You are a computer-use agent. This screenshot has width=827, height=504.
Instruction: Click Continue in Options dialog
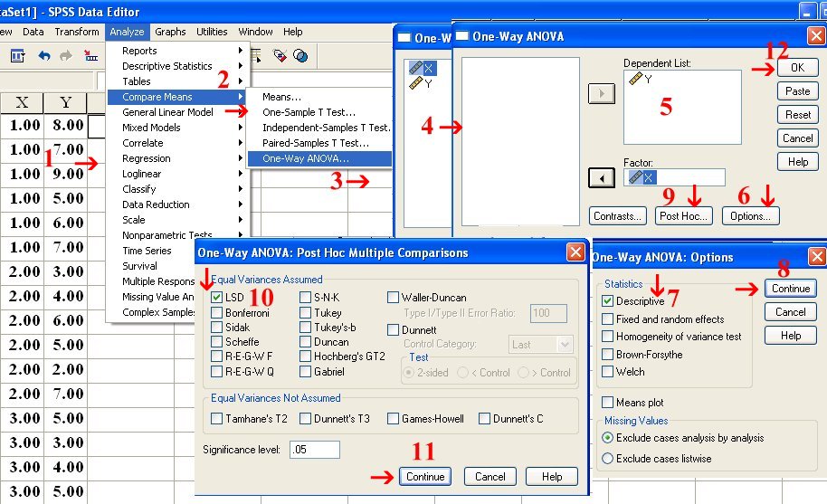[791, 289]
